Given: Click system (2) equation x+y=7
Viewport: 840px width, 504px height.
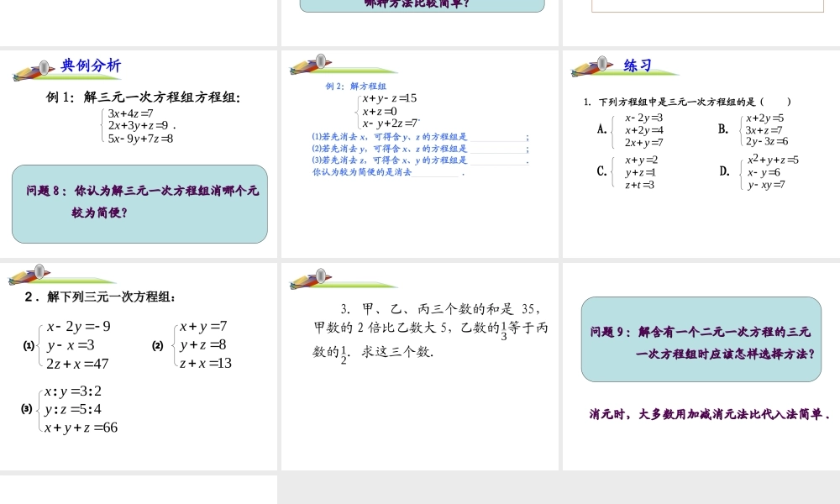Looking at the screenshot, I should point(203,327).
